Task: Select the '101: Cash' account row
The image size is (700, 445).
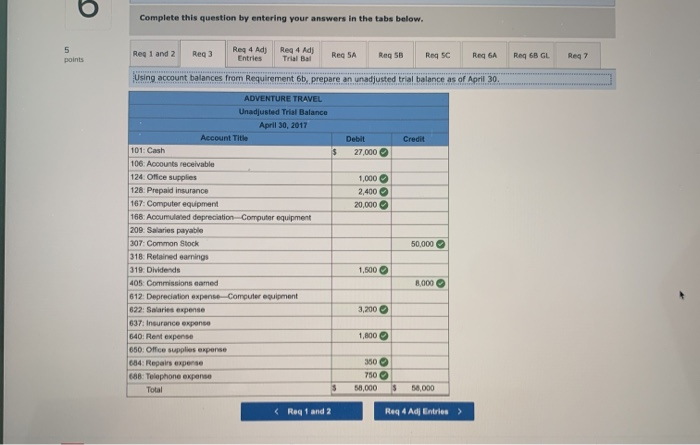Action: pos(288,152)
